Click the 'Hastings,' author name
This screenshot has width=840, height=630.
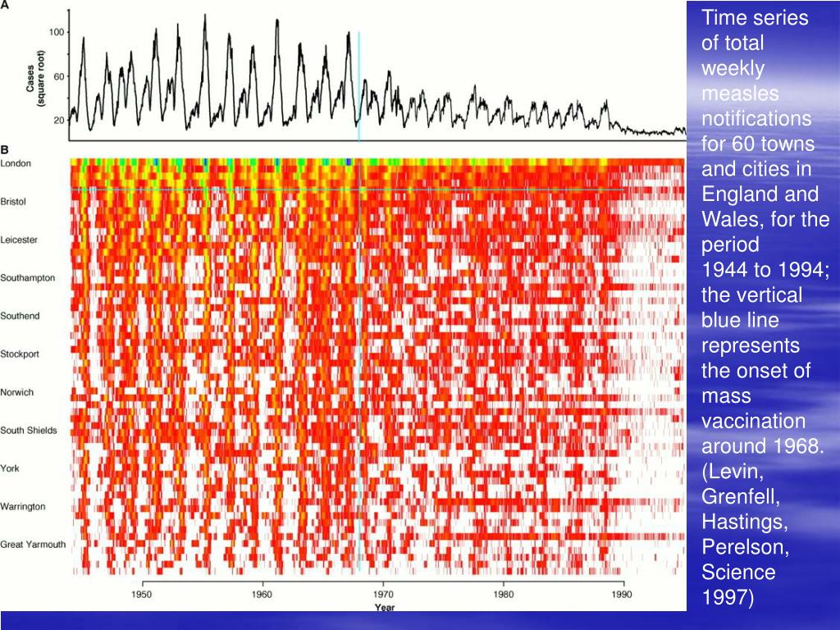(745, 522)
